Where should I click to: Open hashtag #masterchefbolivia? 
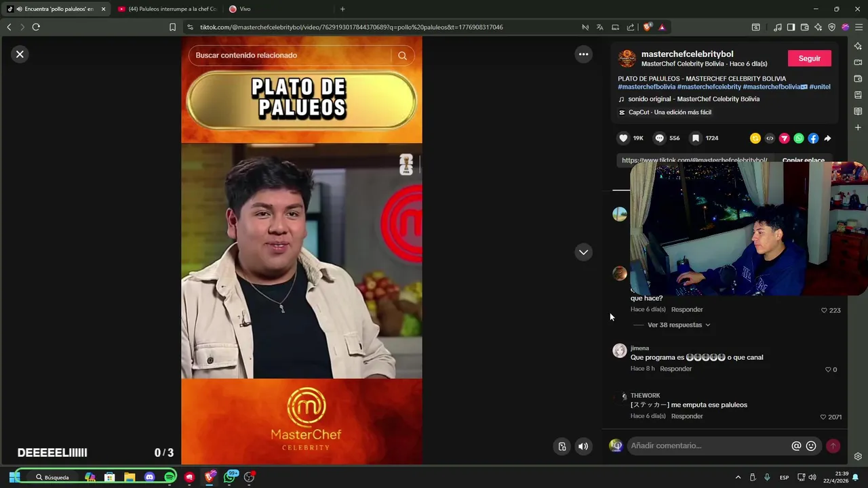(x=646, y=87)
